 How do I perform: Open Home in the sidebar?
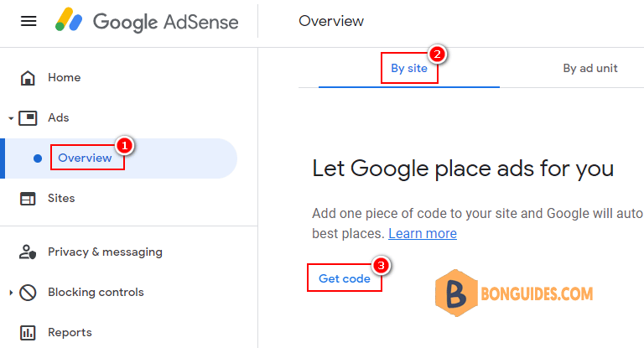click(65, 78)
